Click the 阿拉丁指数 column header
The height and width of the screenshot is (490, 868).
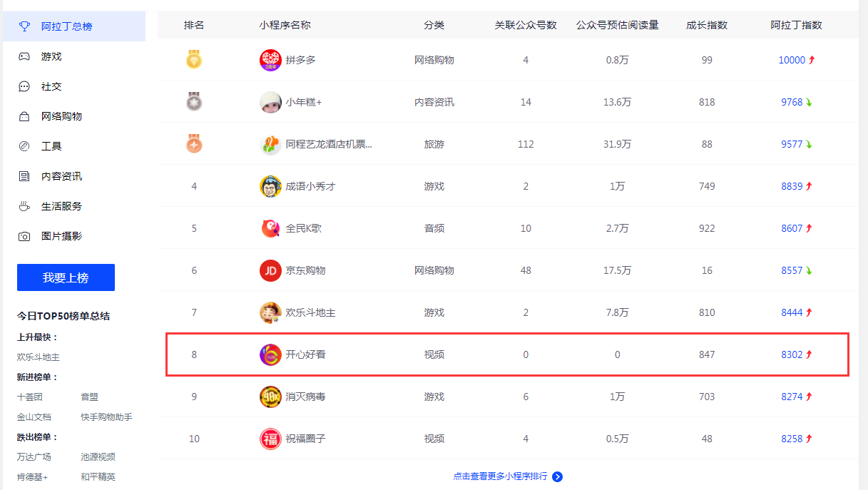796,25
